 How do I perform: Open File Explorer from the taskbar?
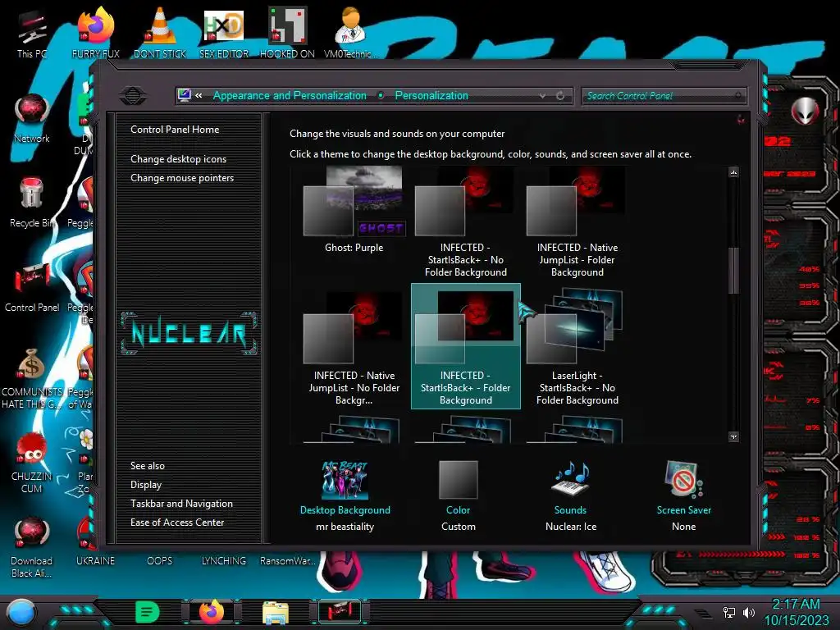point(276,613)
